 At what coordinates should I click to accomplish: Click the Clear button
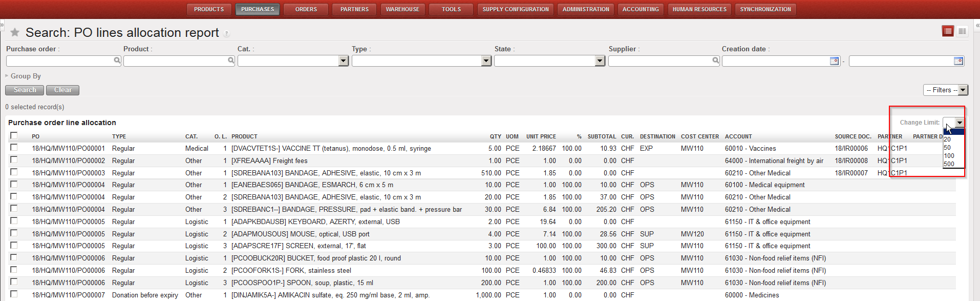point(62,90)
